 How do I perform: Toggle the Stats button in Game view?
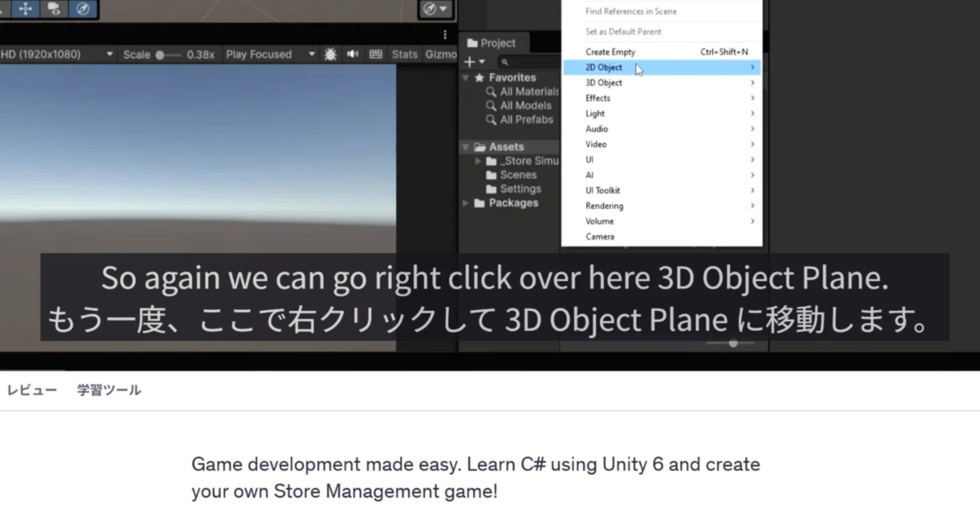404,54
